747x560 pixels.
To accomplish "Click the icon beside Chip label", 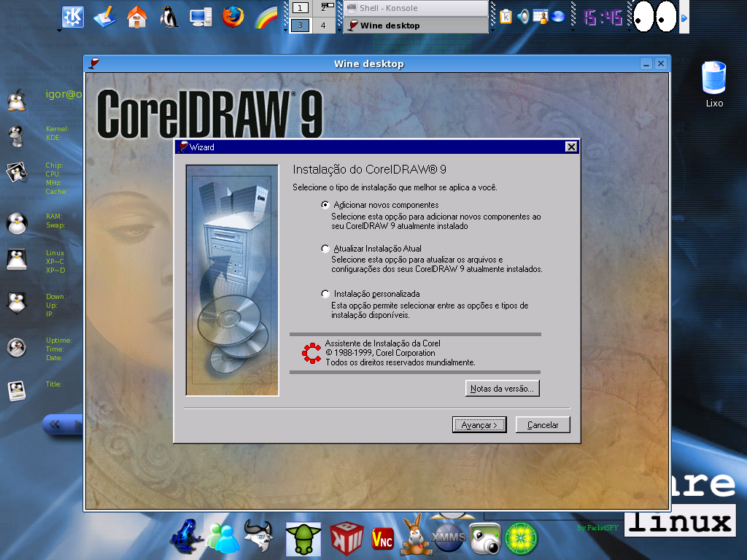I will click(17, 172).
